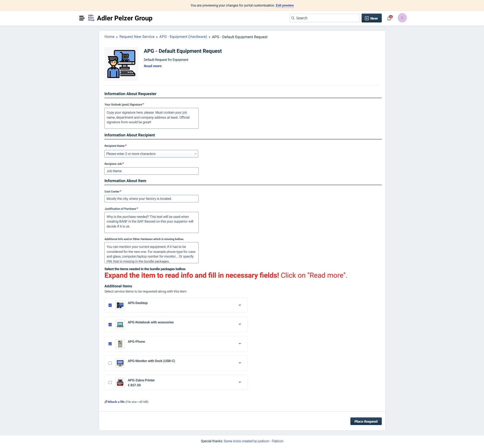484x448 pixels.
Task: Check the APG-Monitor with Dock checkbox
Action: (x=110, y=363)
